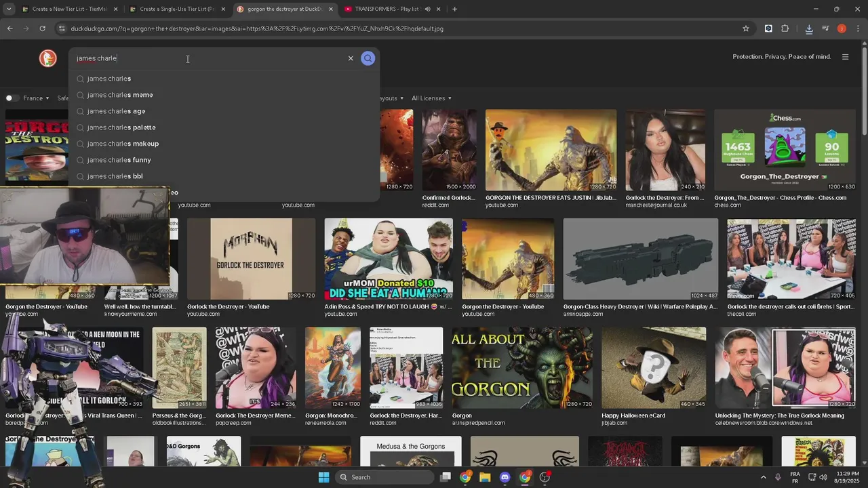
Task: Click the extension icon next to the bookmark star
Action: pyautogui.click(x=768, y=28)
